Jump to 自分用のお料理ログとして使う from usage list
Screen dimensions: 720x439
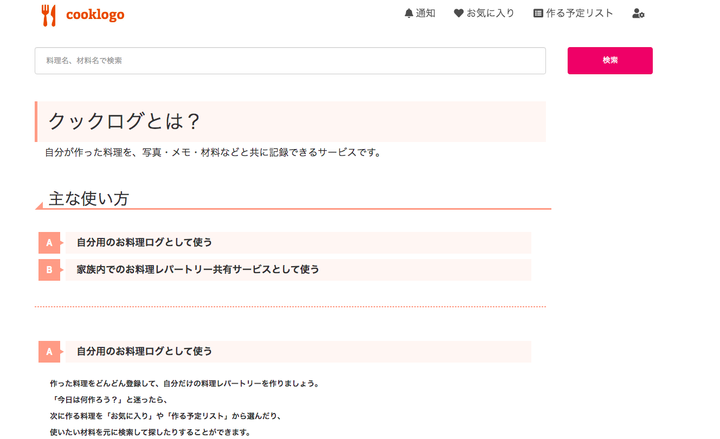[x=144, y=242]
